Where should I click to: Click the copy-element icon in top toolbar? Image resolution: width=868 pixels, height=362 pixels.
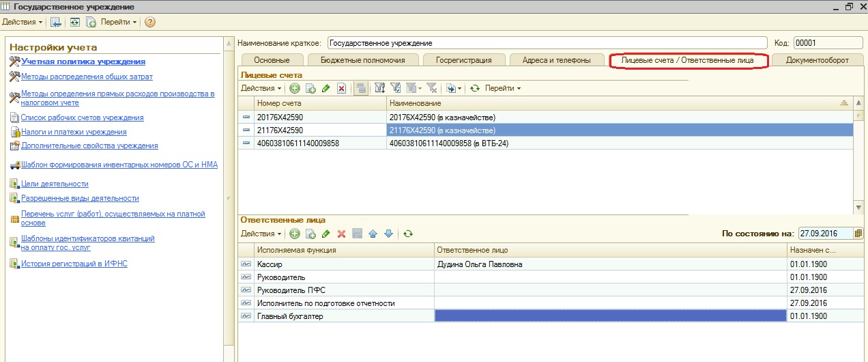[91, 22]
